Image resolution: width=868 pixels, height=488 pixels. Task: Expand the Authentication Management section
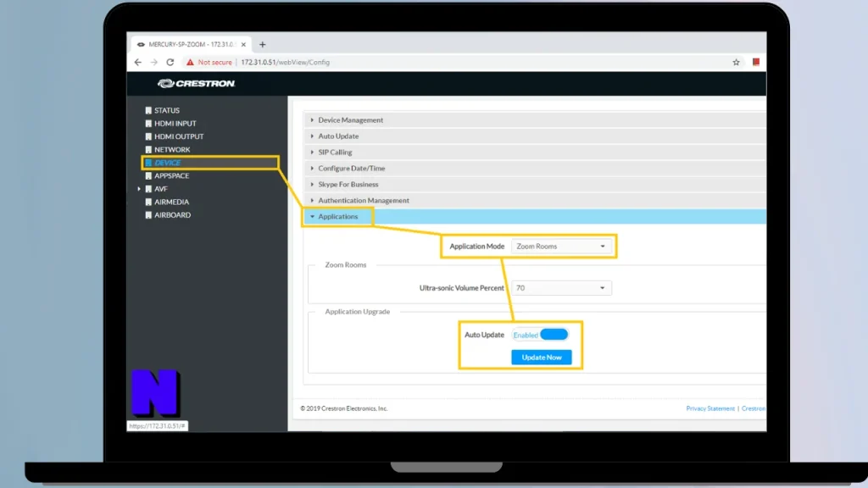tap(535, 200)
